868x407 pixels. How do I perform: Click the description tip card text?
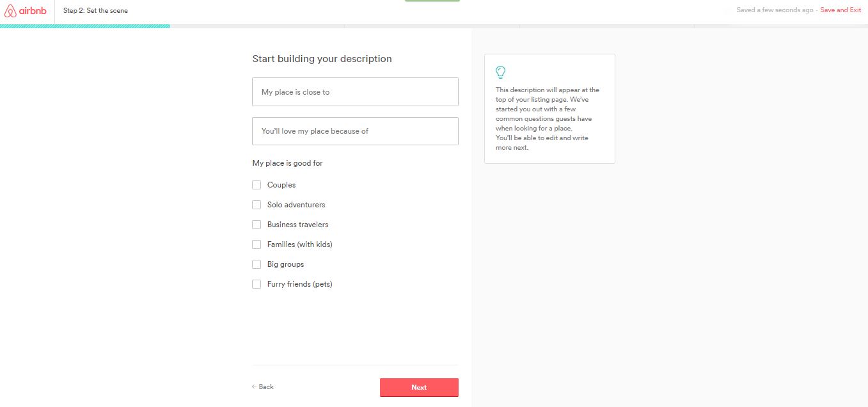coord(548,118)
